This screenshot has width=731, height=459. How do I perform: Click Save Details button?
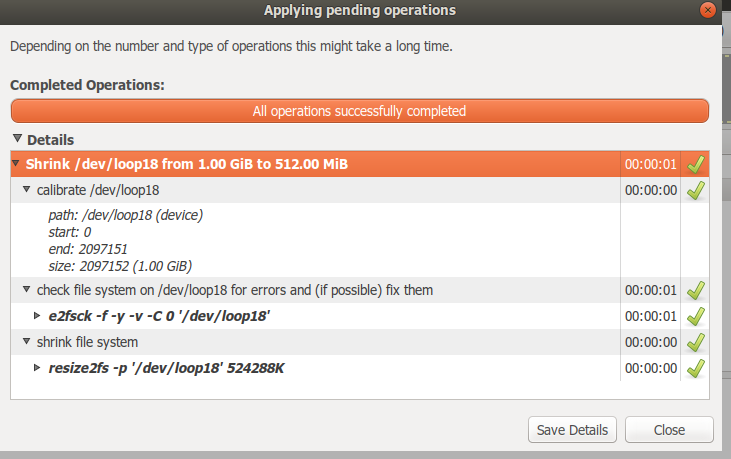coord(572,430)
